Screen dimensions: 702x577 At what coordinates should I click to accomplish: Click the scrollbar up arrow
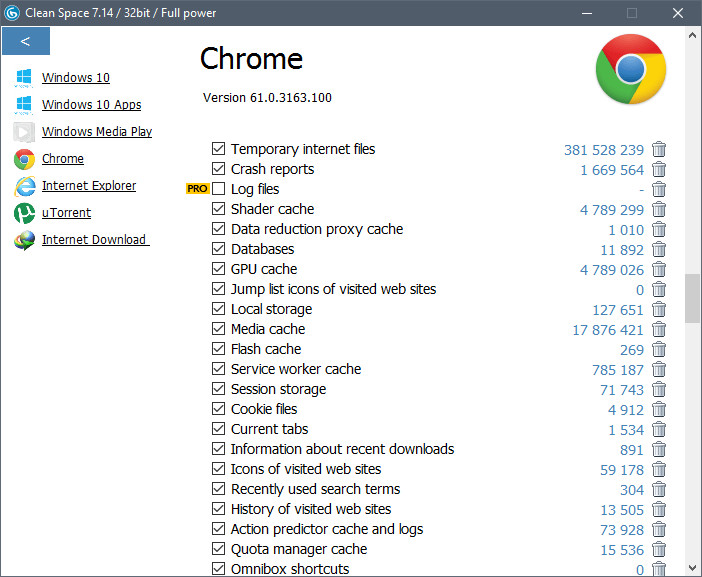point(692,35)
